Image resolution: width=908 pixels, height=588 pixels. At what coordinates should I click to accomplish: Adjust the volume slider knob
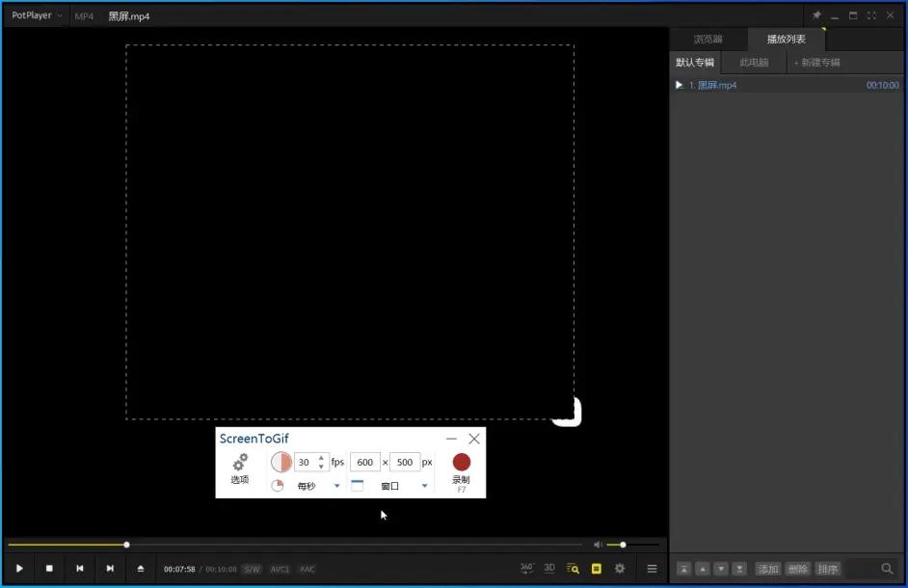tap(623, 545)
